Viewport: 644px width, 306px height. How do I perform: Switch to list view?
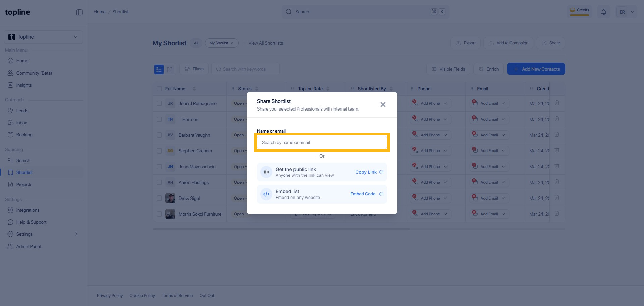[x=159, y=69]
